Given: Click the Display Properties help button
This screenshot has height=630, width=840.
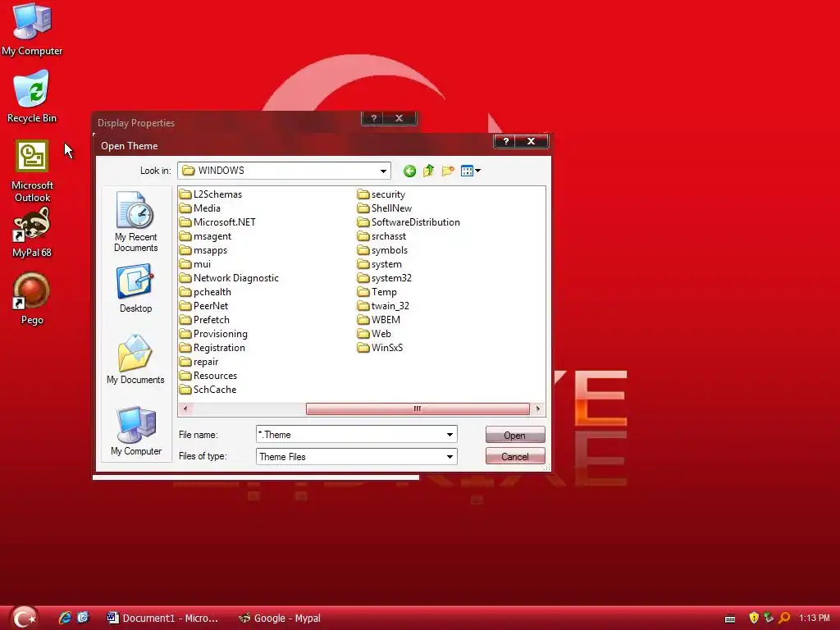Looking at the screenshot, I should [x=373, y=118].
